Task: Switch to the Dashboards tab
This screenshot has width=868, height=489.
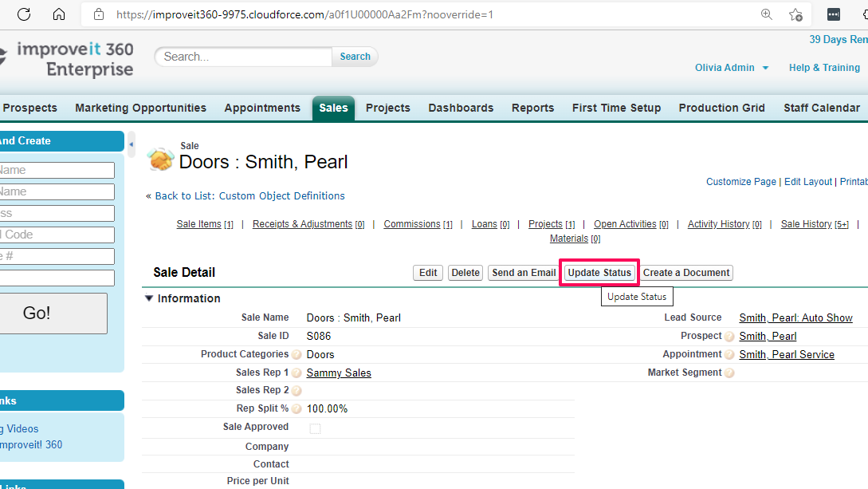Action: (x=461, y=108)
